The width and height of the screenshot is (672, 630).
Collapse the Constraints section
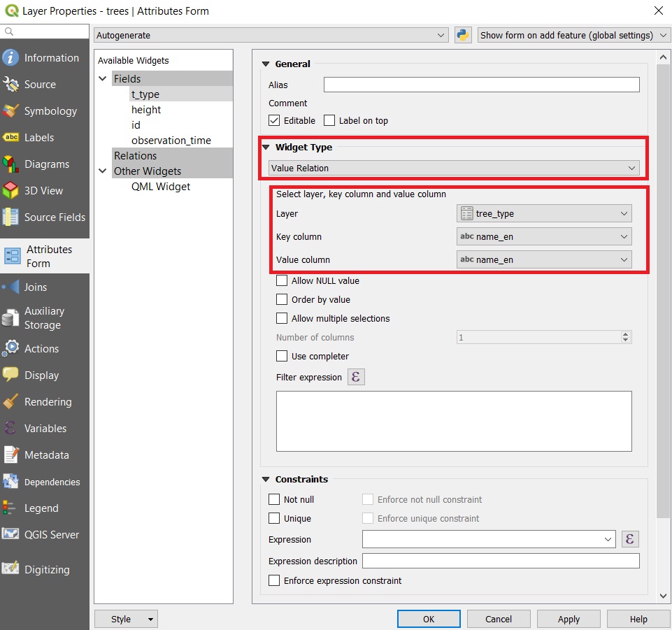pos(265,480)
